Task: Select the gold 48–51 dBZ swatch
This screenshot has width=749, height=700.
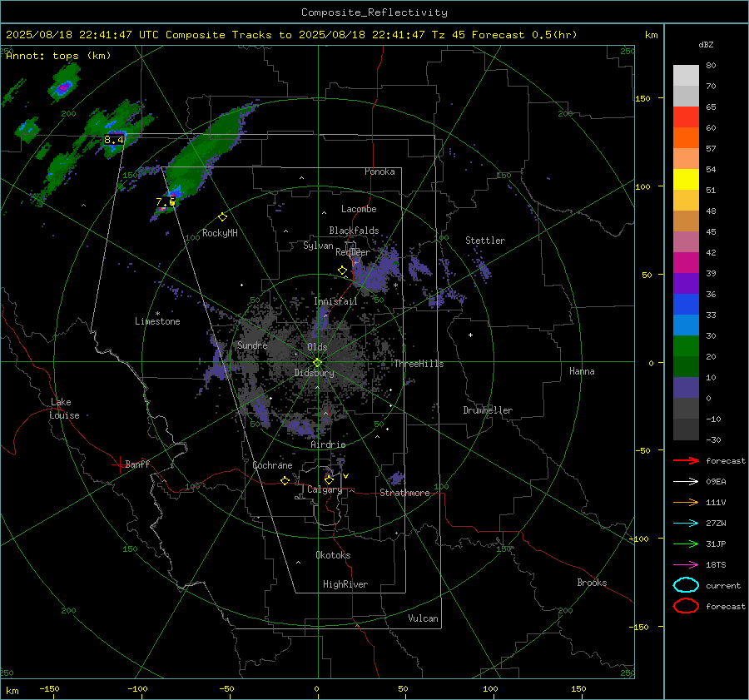Action: 686,201
